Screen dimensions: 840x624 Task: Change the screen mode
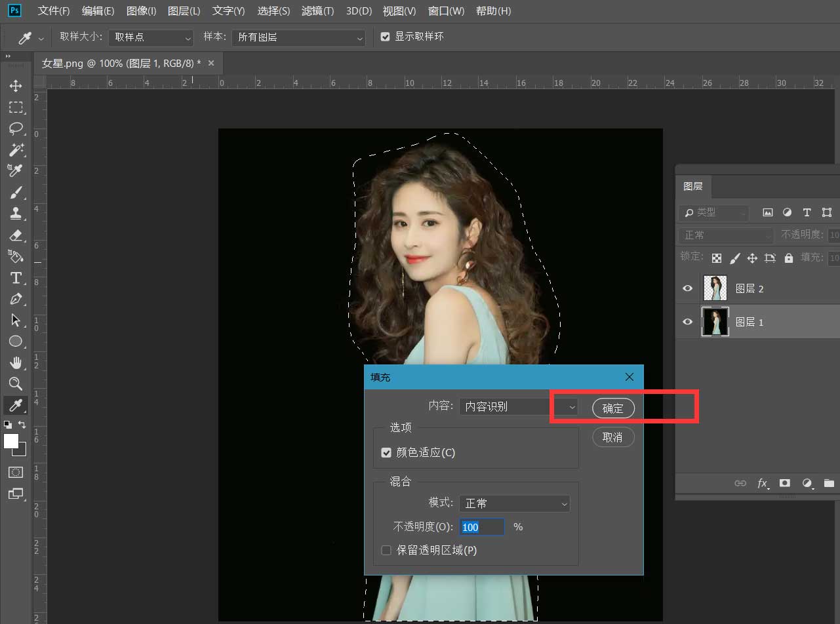16,494
